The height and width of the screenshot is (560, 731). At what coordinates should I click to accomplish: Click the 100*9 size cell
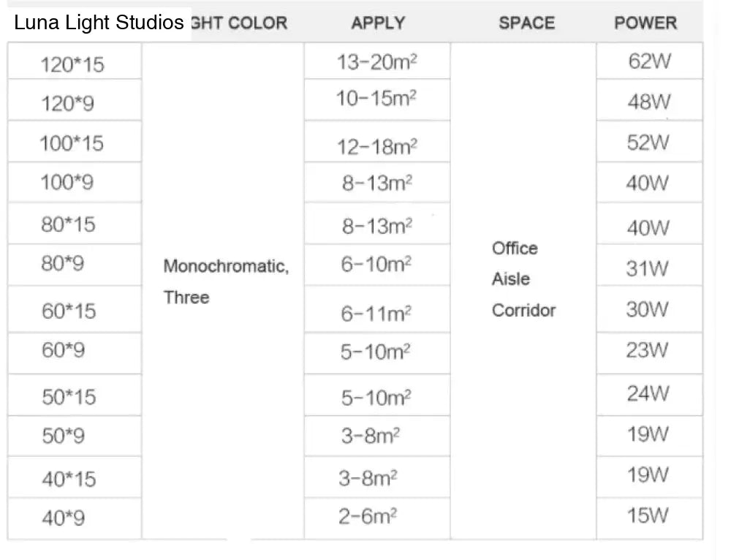[75, 182]
